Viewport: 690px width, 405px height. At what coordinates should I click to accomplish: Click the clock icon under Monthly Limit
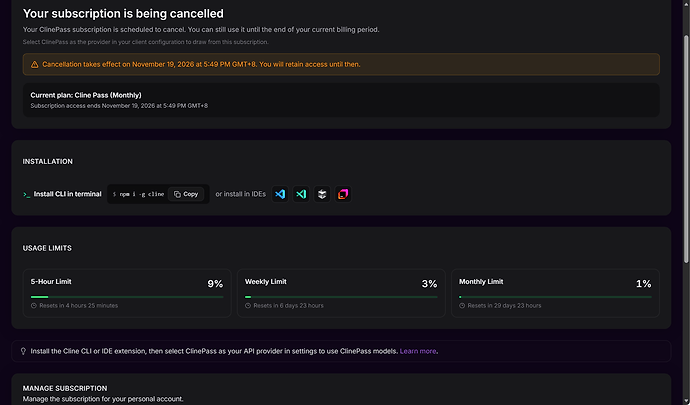[x=462, y=306]
